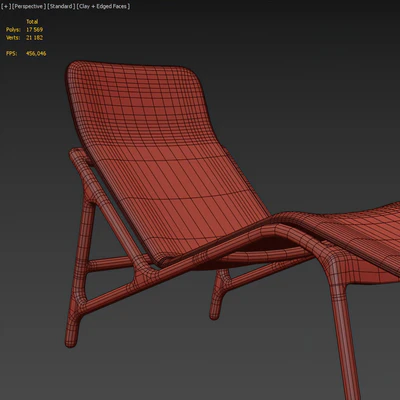Screen dimensions: 400x400
Task: Open the Perspective view label menu
Action: click(29, 6)
